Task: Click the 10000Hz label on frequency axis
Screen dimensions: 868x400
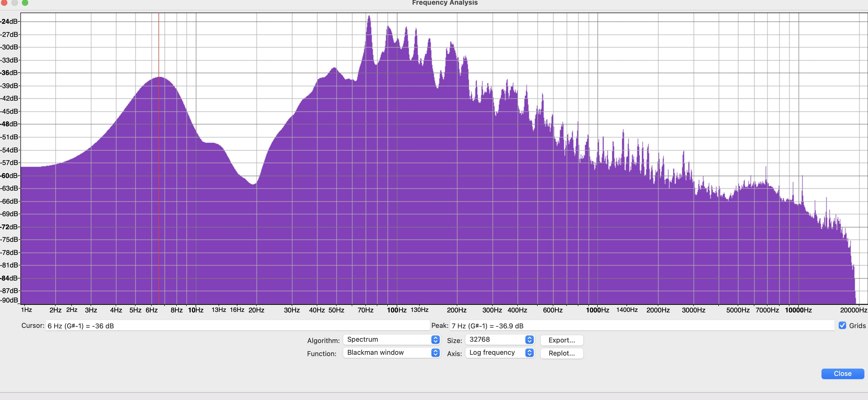Action: coord(798,310)
